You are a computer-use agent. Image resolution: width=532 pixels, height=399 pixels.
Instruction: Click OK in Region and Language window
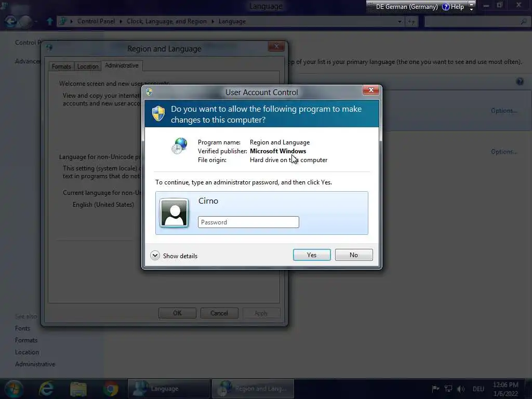click(x=177, y=313)
